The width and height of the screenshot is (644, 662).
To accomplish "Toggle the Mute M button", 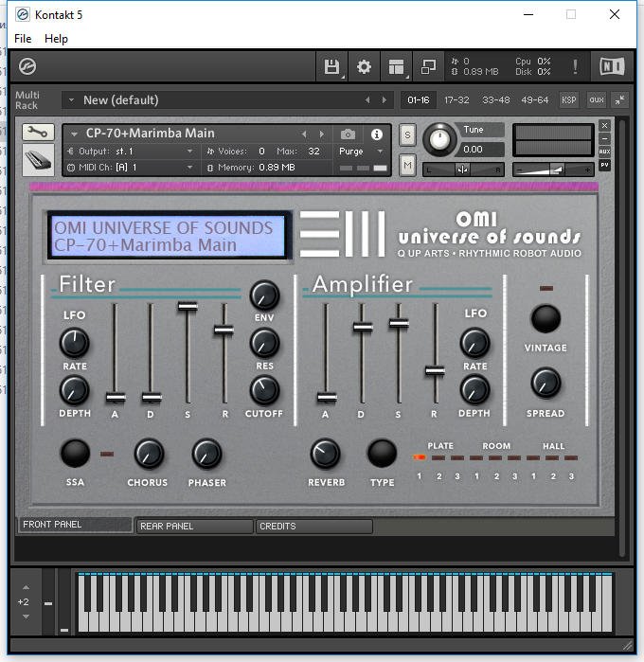I will (x=407, y=166).
